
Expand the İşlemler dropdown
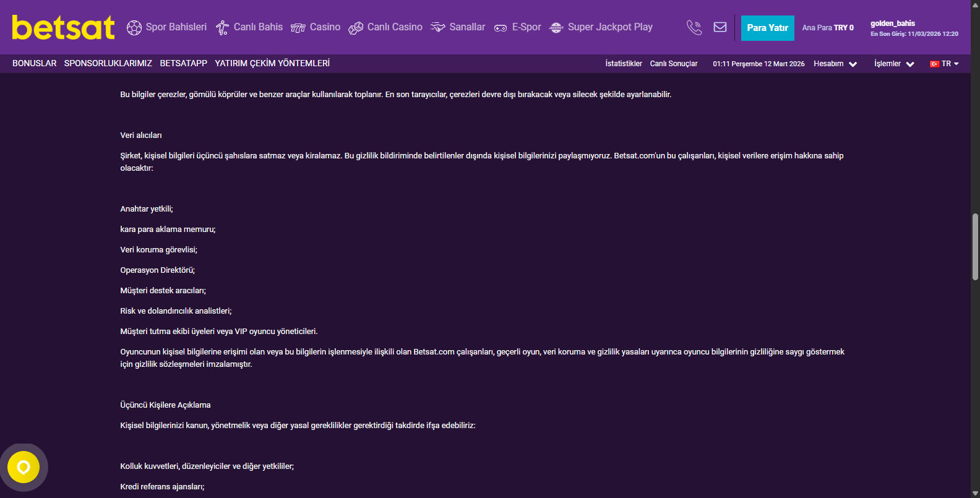click(894, 64)
